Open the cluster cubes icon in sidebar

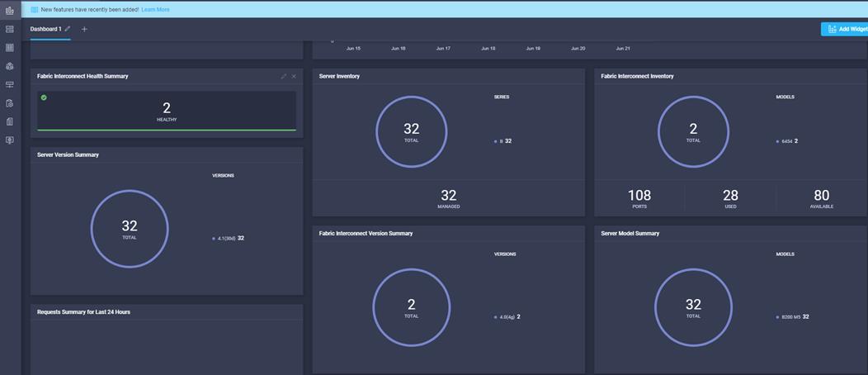click(x=9, y=66)
